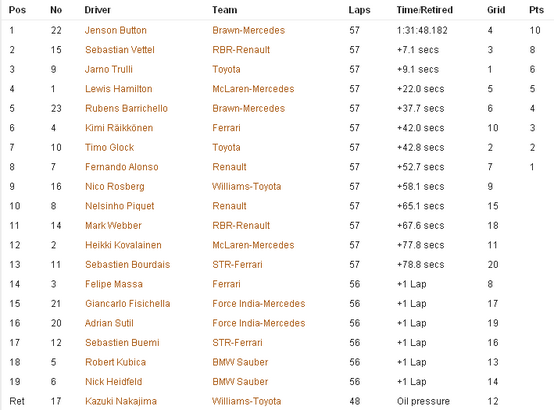The image size is (554, 410).
Task: Select Jarno Trulli driver name
Action: point(109,69)
